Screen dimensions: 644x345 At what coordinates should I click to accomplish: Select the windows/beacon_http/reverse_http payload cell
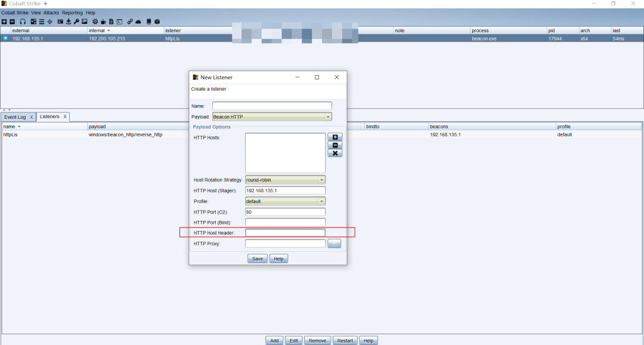pos(125,134)
